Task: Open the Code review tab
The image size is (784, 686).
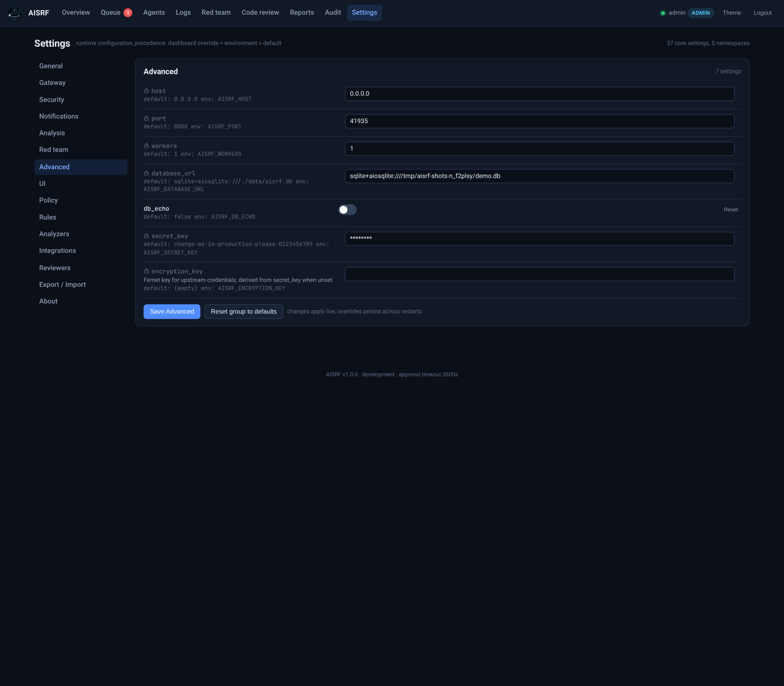Action: [x=260, y=13]
